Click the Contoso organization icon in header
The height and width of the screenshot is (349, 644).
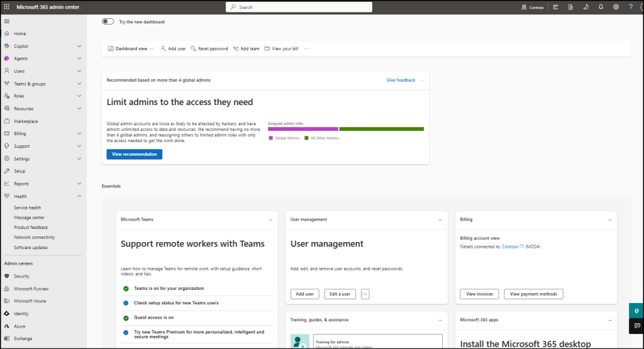pyautogui.click(x=524, y=7)
